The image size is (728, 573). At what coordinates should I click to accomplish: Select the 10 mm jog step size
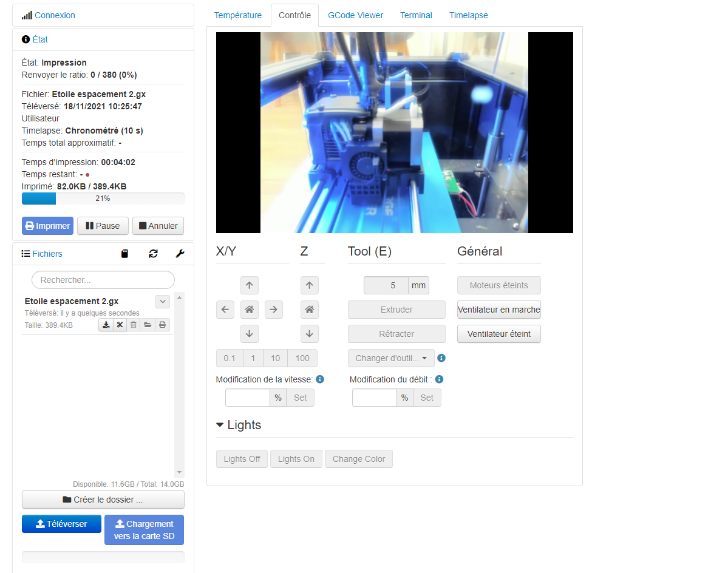[275, 358]
